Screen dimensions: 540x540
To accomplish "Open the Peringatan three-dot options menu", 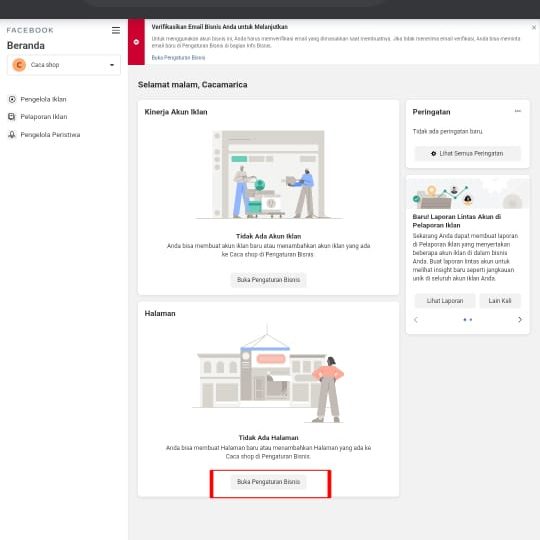I will (x=518, y=111).
